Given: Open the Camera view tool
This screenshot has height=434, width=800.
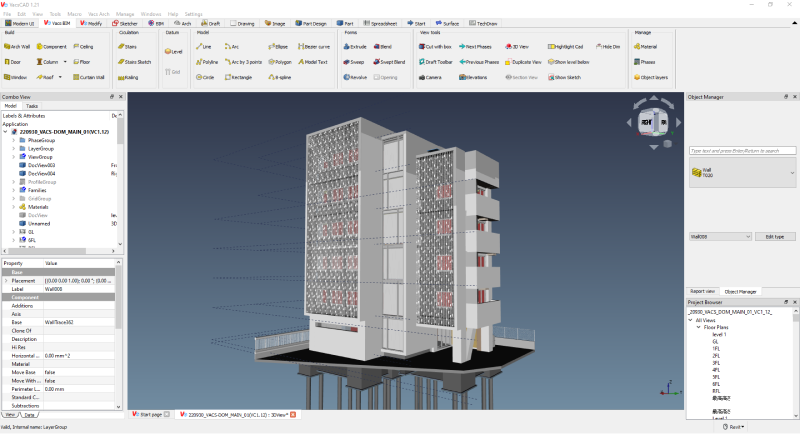Looking at the screenshot, I should pyautogui.click(x=430, y=76).
